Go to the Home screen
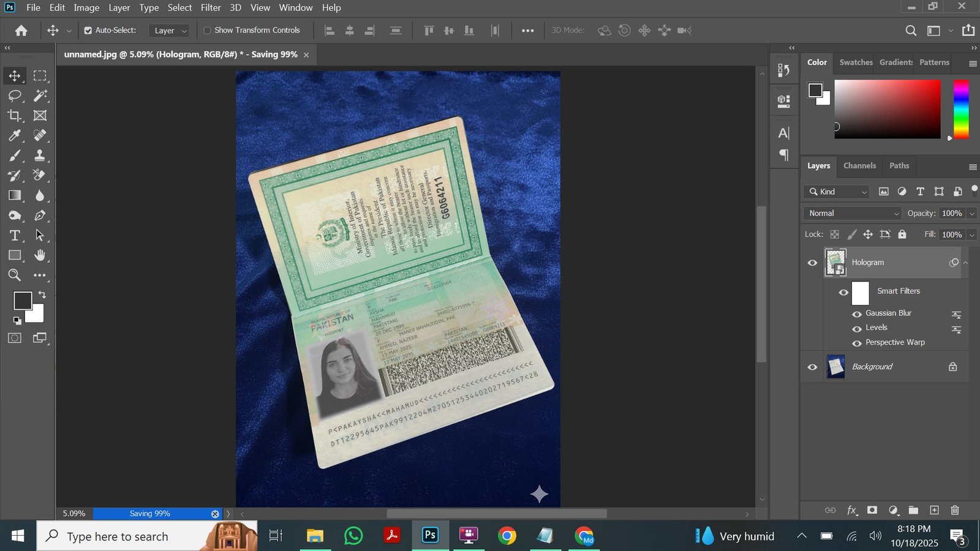This screenshot has width=980, height=551. [x=21, y=31]
